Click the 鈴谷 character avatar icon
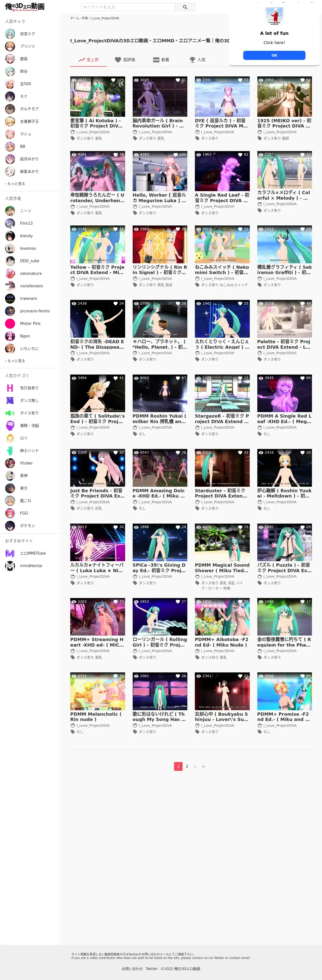The height and width of the screenshot is (980, 322). (10, 71)
